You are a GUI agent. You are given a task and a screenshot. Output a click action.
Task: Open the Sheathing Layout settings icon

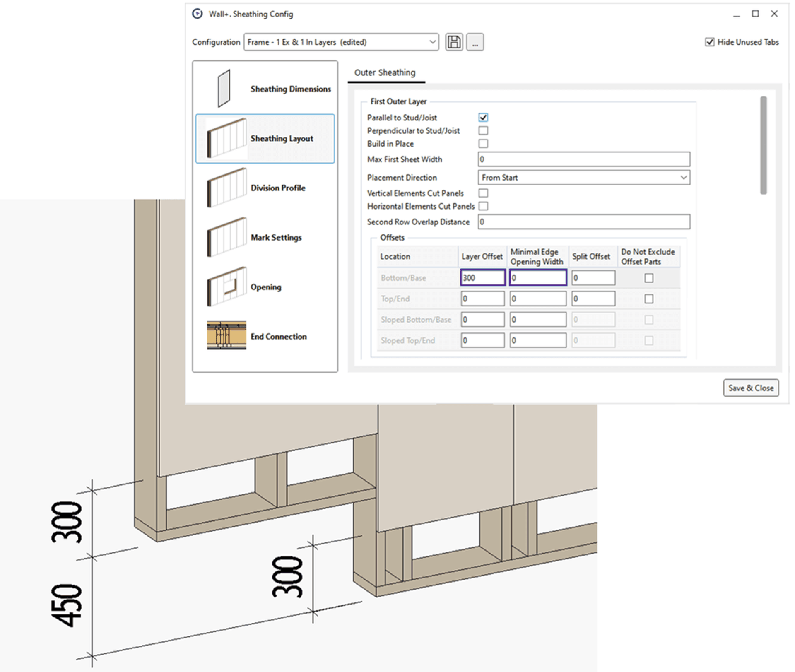(226, 138)
